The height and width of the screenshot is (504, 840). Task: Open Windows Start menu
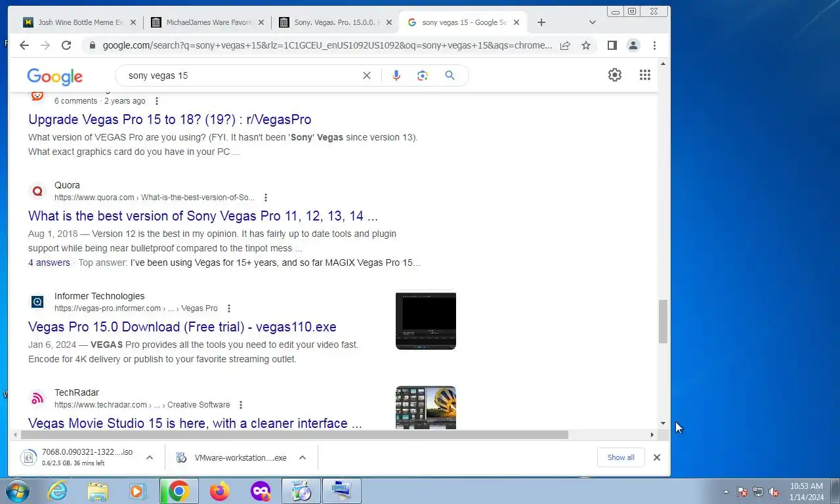[17, 491]
